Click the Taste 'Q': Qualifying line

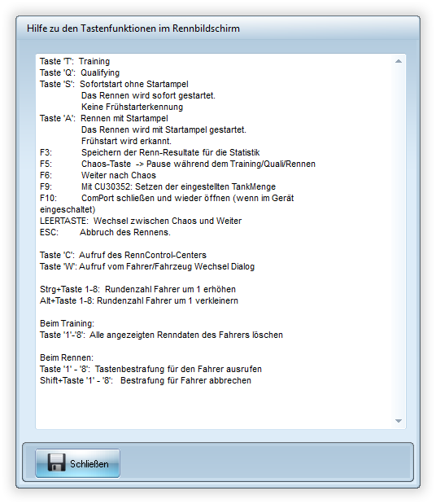(80, 73)
